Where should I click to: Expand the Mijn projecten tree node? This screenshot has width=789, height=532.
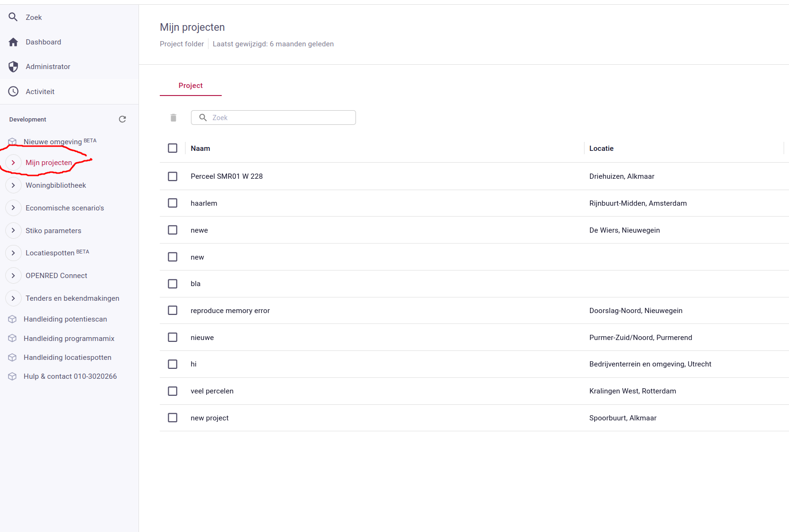pos(13,163)
